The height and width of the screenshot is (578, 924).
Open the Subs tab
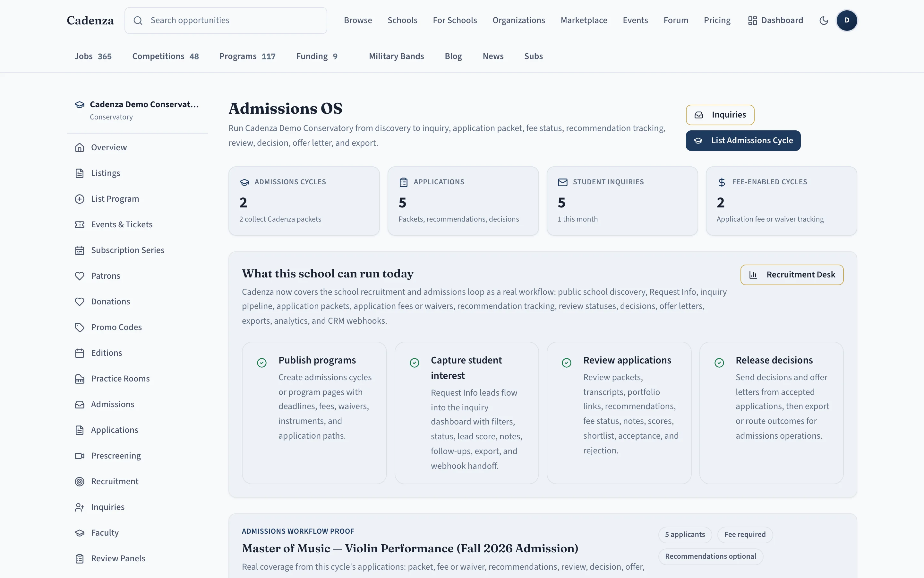click(x=534, y=56)
